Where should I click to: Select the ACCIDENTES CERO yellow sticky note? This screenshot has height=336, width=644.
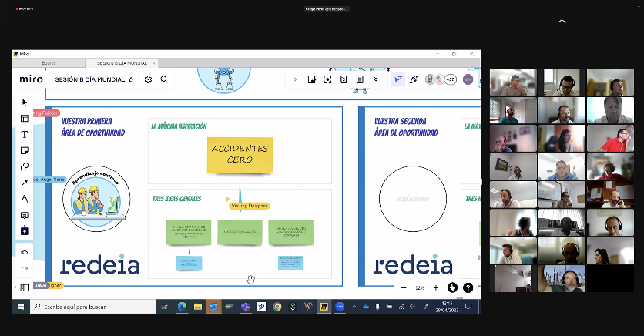pos(240,155)
